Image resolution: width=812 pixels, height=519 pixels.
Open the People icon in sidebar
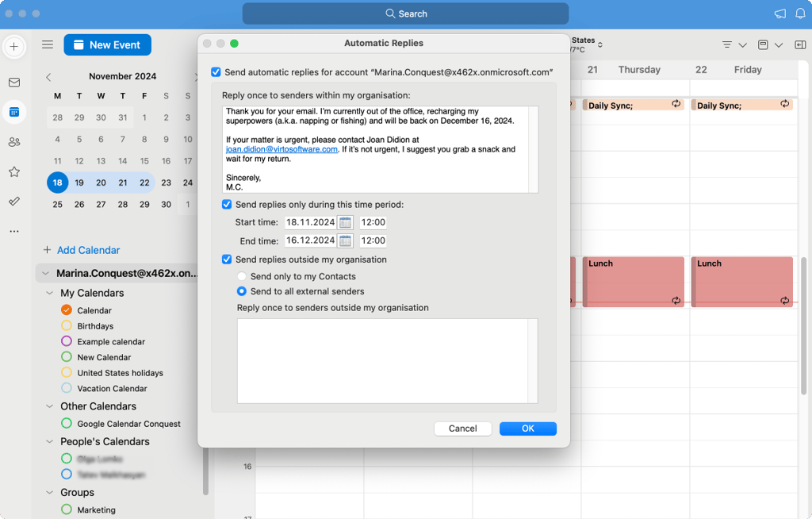tap(14, 141)
